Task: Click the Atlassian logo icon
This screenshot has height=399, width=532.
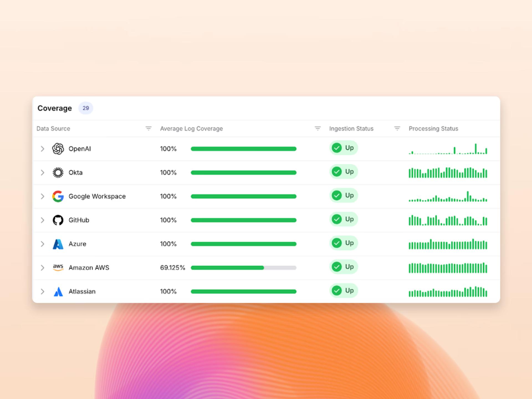Action: 58,291
